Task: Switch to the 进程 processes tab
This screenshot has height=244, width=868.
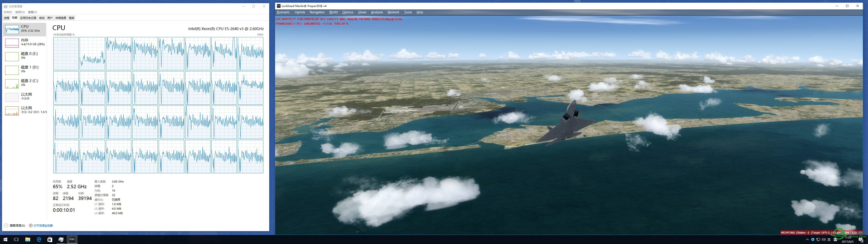Action: 6,18
